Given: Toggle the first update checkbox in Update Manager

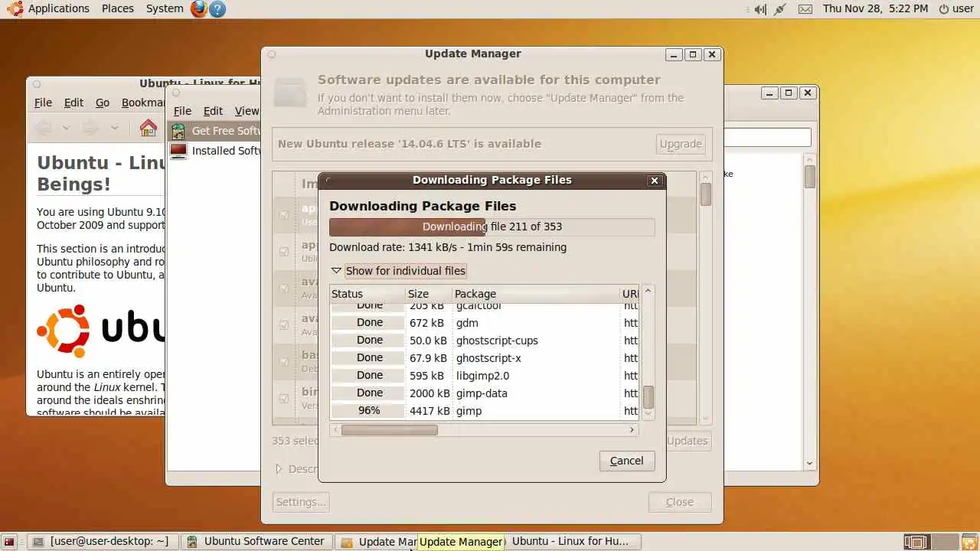Looking at the screenshot, I should [x=284, y=215].
